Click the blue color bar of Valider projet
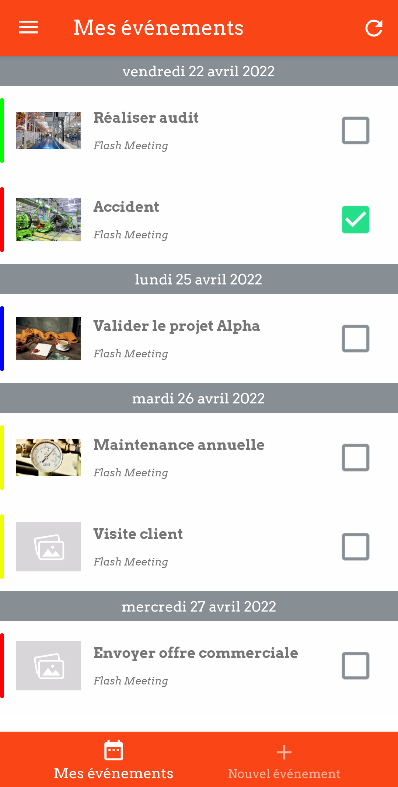 [2, 338]
